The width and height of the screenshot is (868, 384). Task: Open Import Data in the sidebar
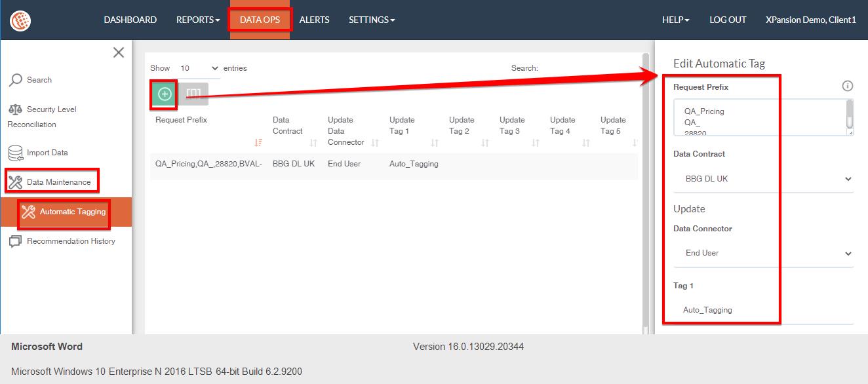(47, 153)
